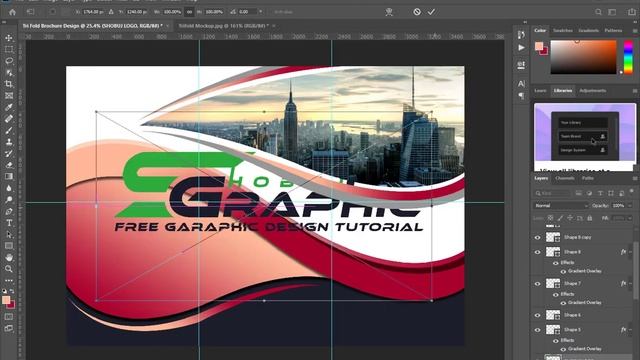This screenshot has width=640, height=360.
Task: Select the Pen tool
Action: tap(9, 211)
